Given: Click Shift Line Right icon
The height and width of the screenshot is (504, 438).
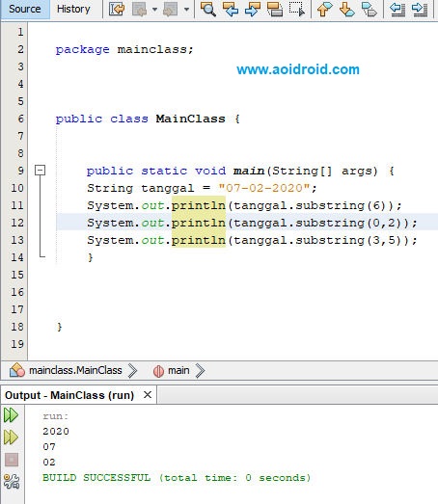Looking at the screenshot, I should coord(420,9).
